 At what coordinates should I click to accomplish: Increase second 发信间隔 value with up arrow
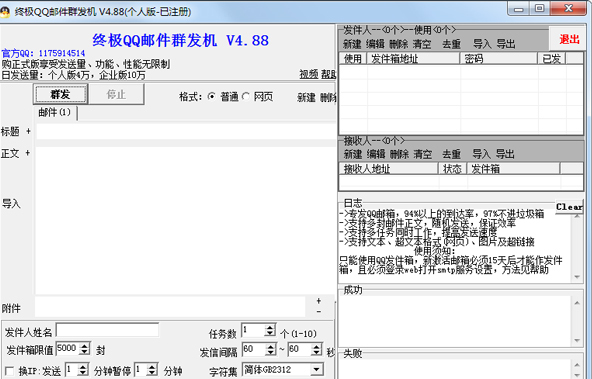[317, 346]
